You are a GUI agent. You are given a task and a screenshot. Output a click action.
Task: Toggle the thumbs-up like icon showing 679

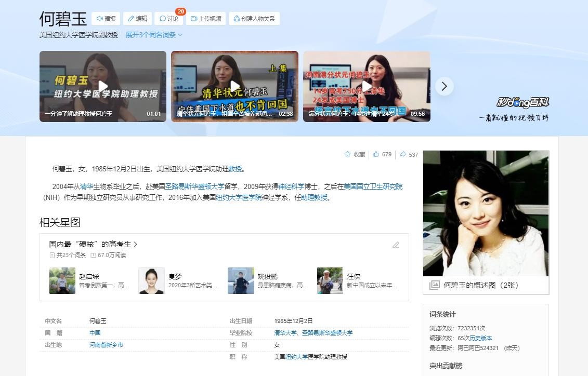click(376, 154)
